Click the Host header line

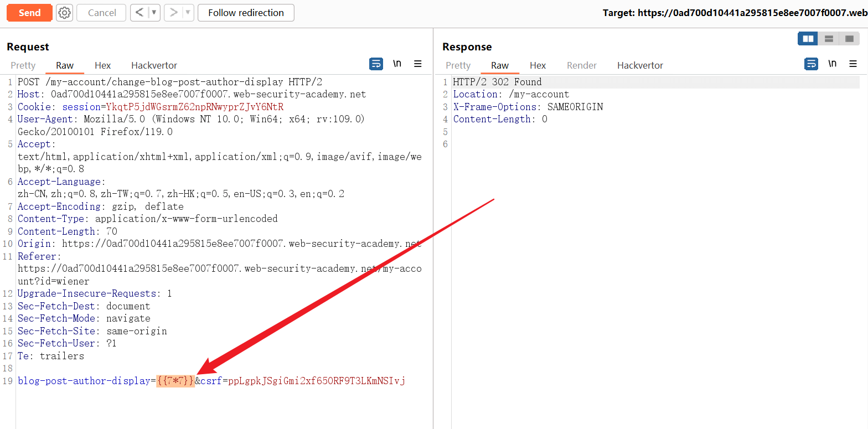click(192, 94)
